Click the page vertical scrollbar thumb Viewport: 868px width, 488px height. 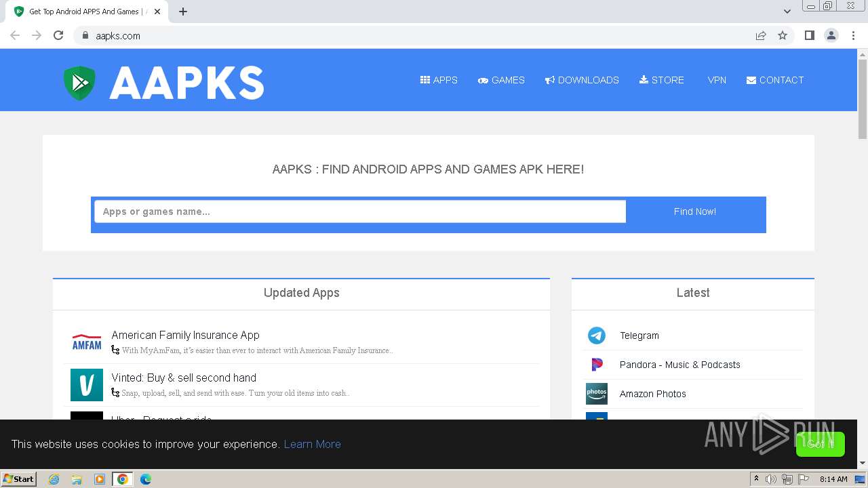click(863, 99)
